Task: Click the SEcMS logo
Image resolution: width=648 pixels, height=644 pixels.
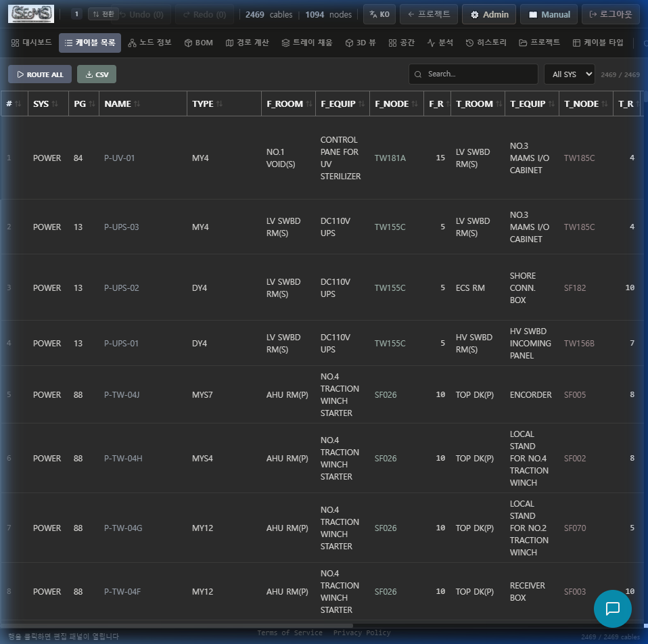Action: (31, 14)
